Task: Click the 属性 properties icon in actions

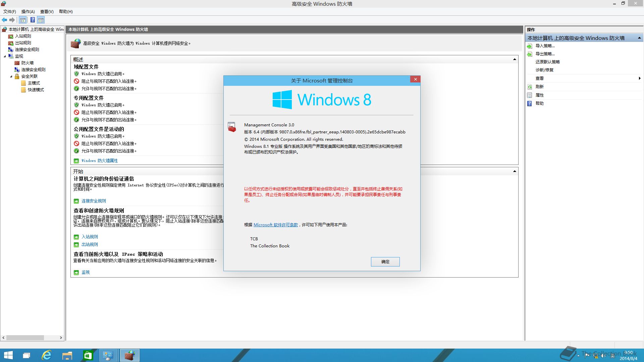Action: point(530,95)
